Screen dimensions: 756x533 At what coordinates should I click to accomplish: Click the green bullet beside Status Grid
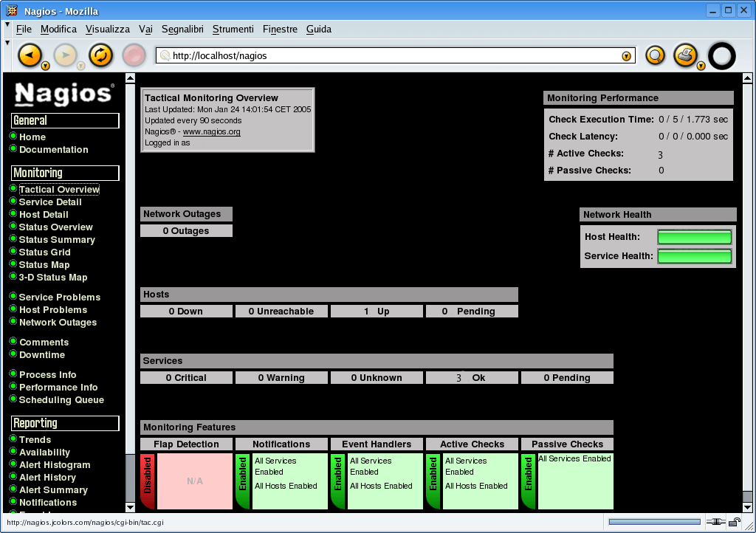[13, 252]
